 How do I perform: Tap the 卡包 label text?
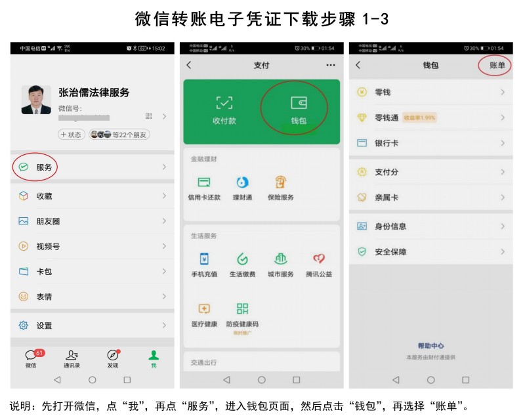pos(44,271)
